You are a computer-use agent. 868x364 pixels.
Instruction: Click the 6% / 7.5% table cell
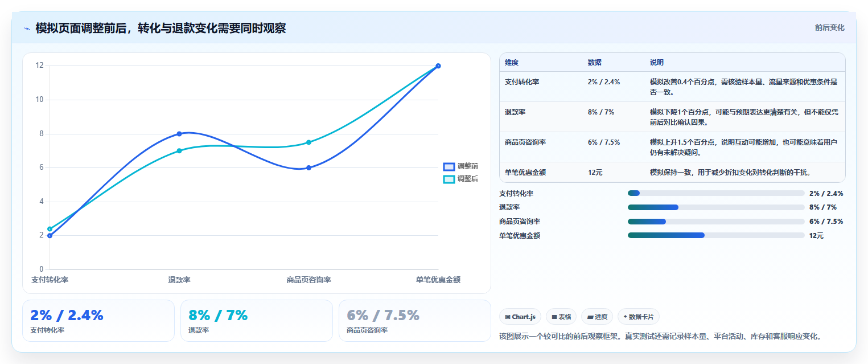pyautogui.click(x=604, y=142)
